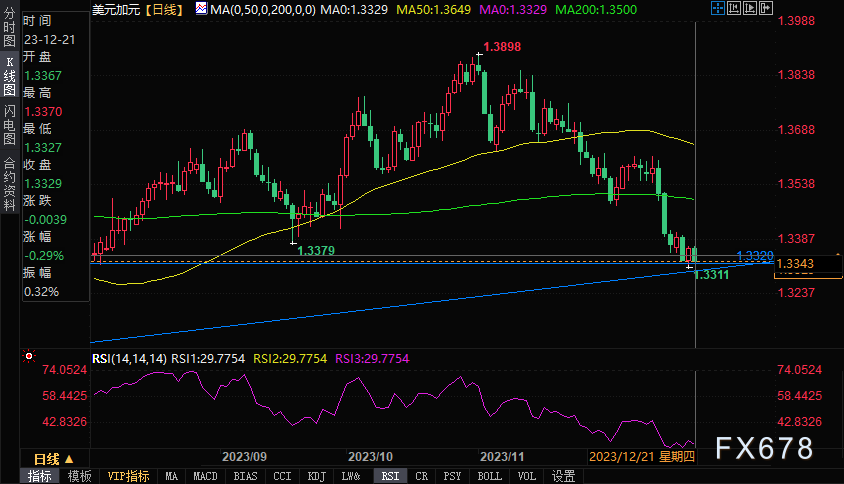
Task: Click the 2023/12/21 星期四 date marker
Action: click(x=642, y=457)
